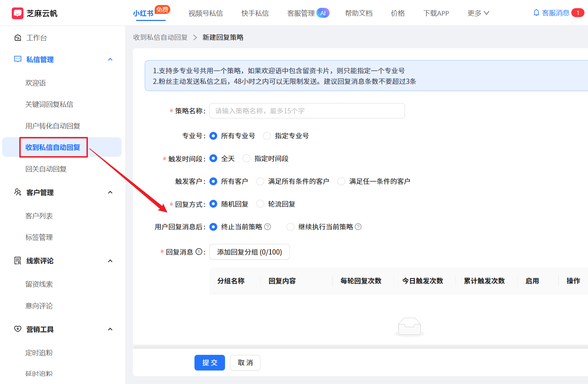Select 满足所有条件的客户 radio option
This screenshot has width=588, height=384.
(x=260, y=181)
